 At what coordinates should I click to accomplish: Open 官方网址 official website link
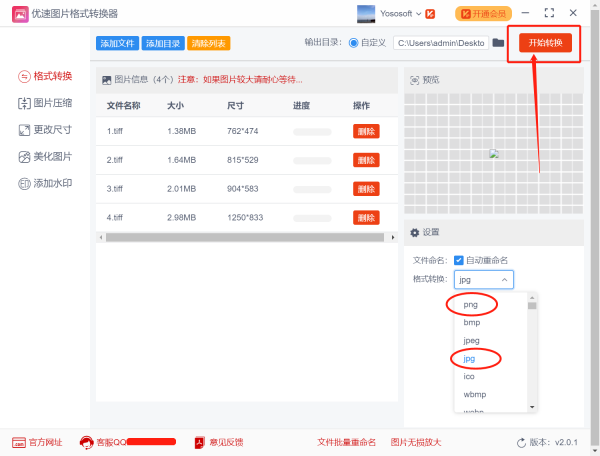click(38, 443)
